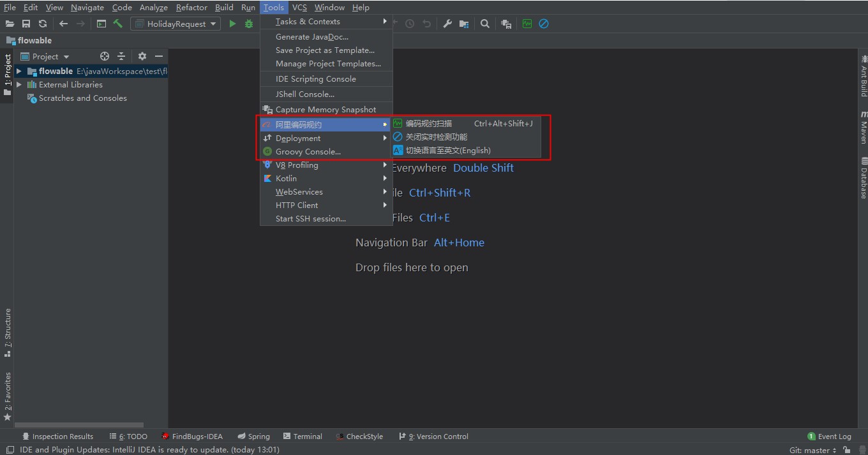Disable real-time detection via 关闭实时检测功能
The height and width of the screenshot is (455, 868).
tap(436, 137)
